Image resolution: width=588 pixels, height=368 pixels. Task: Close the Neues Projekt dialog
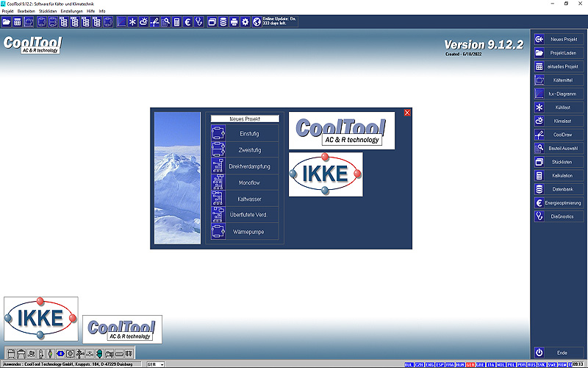tap(407, 113)
